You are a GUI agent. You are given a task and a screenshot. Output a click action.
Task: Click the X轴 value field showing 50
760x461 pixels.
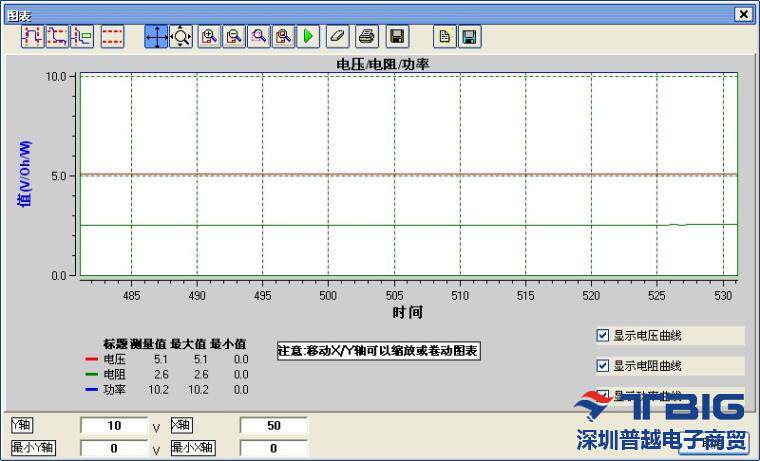coord(274,426)
